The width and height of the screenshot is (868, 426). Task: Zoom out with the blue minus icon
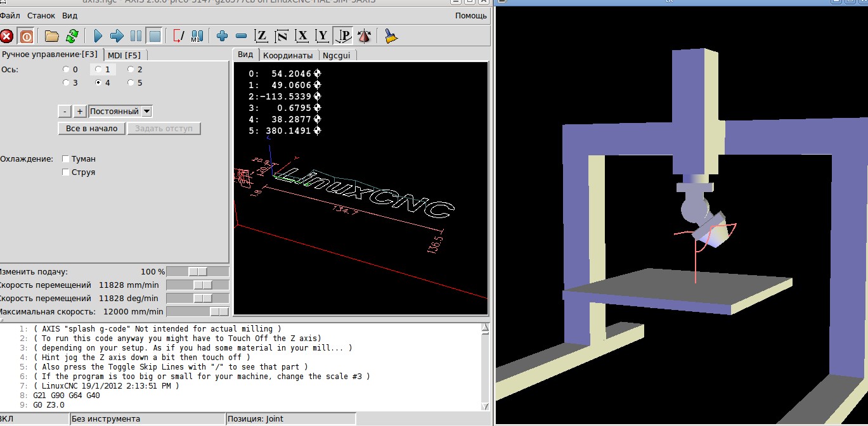[x=241, y=35]
